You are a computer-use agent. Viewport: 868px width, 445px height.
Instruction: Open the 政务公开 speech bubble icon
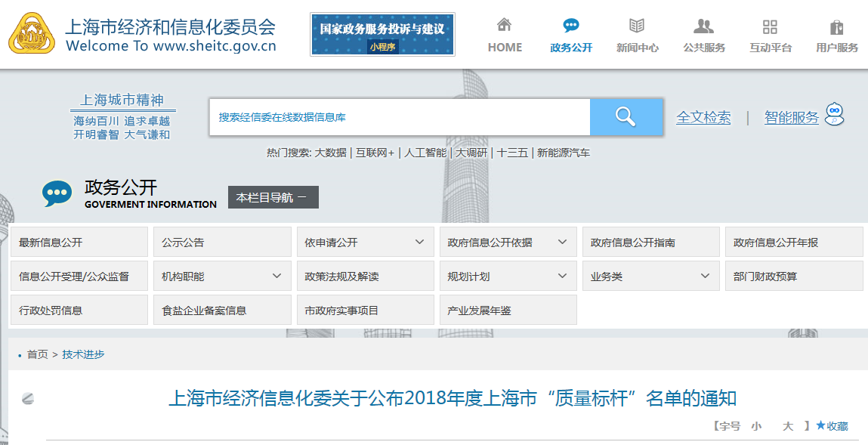(571, 26)
